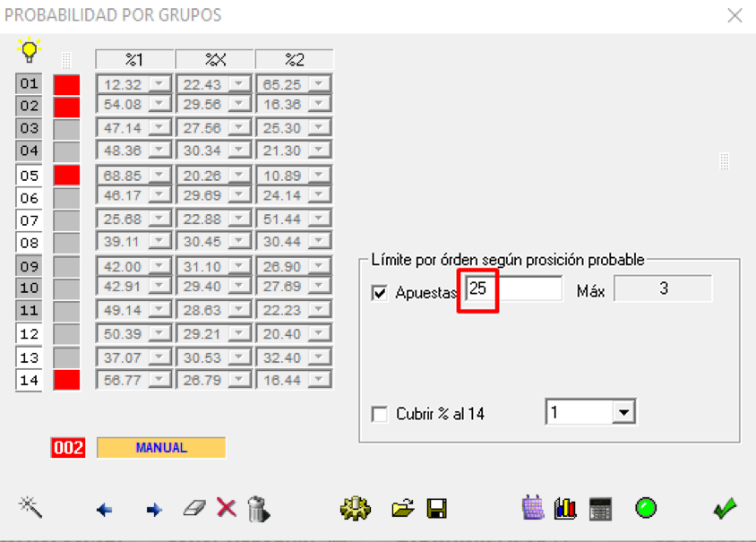
Task: Click the green checkmark accept icon
Action: tap(725, 508)
